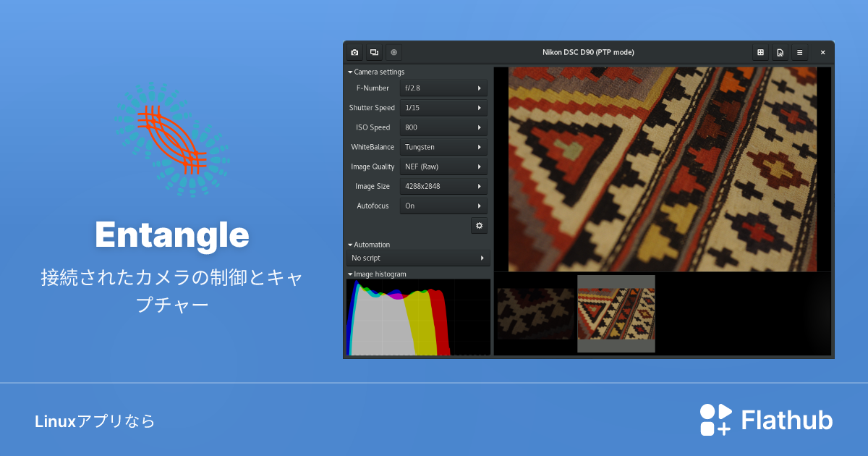
Task: Open the best-fit zoom view icon
Action: click(x=760, y=52)
